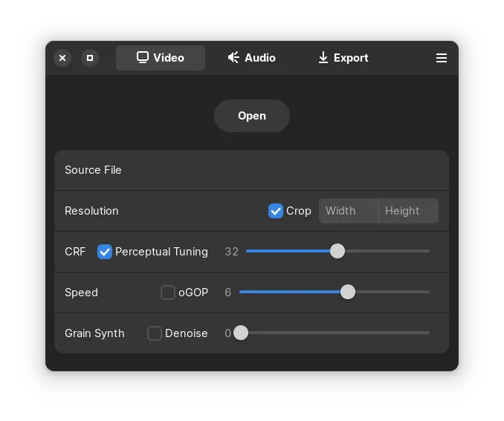Click the Grain Synth slider handle
The width and height of the screenshot is (504, 421).
coord(241,333)
